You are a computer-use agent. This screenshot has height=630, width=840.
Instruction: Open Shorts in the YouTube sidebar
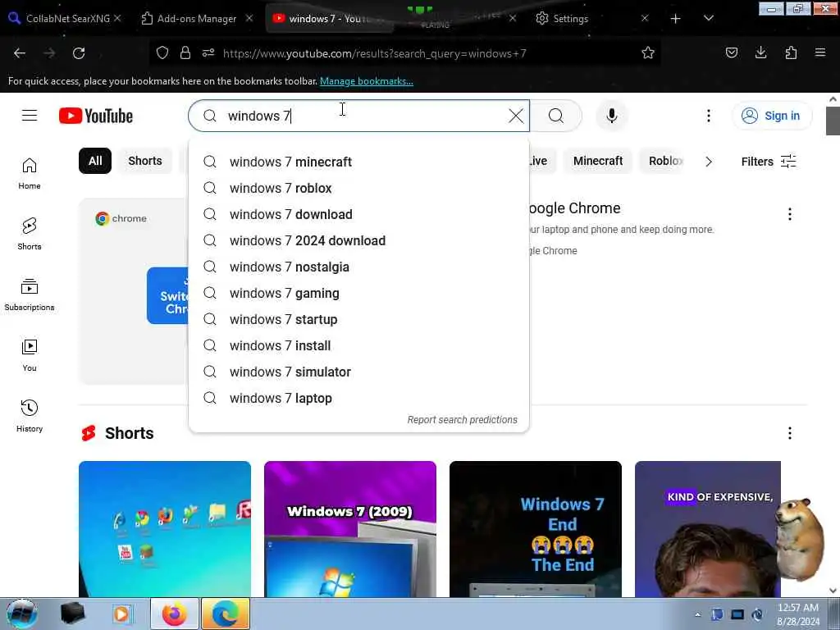30,234
